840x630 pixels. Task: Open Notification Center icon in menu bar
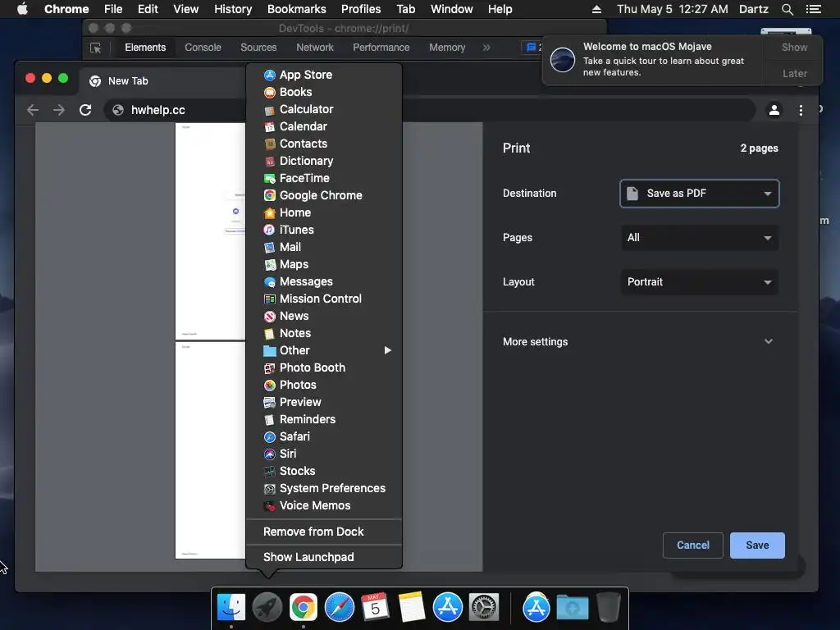pyautogui.click(x=813, y=9)
